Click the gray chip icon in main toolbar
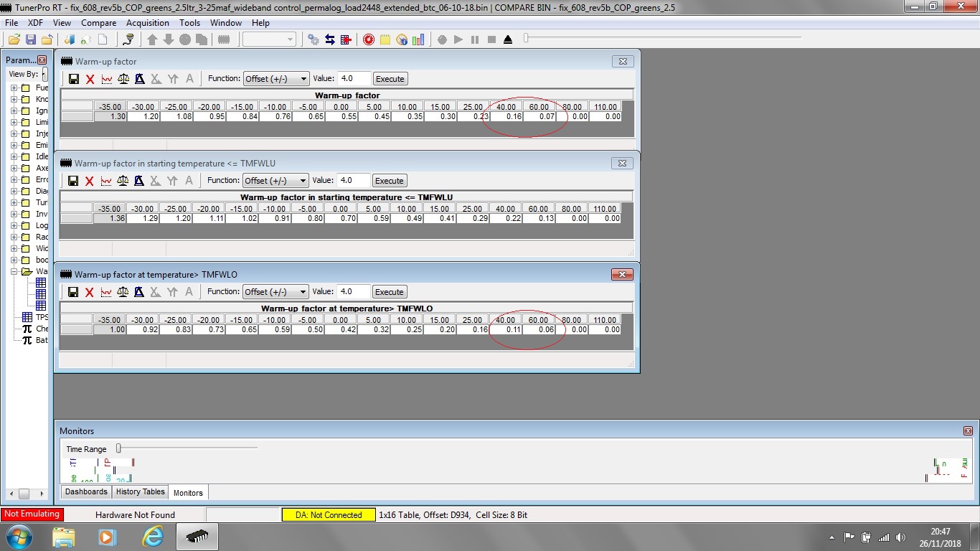This screenshot has height=551, width=980. 223,39
